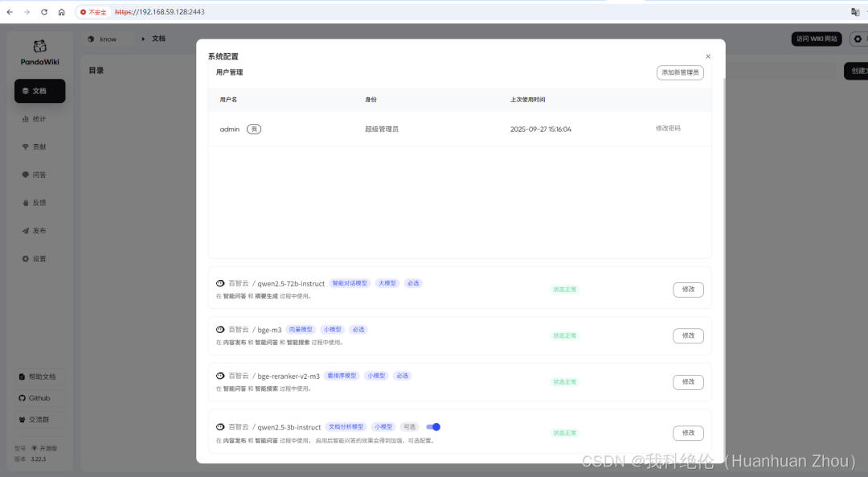Click the browser back arrow

pyautogui.click(x=10, y=11)
